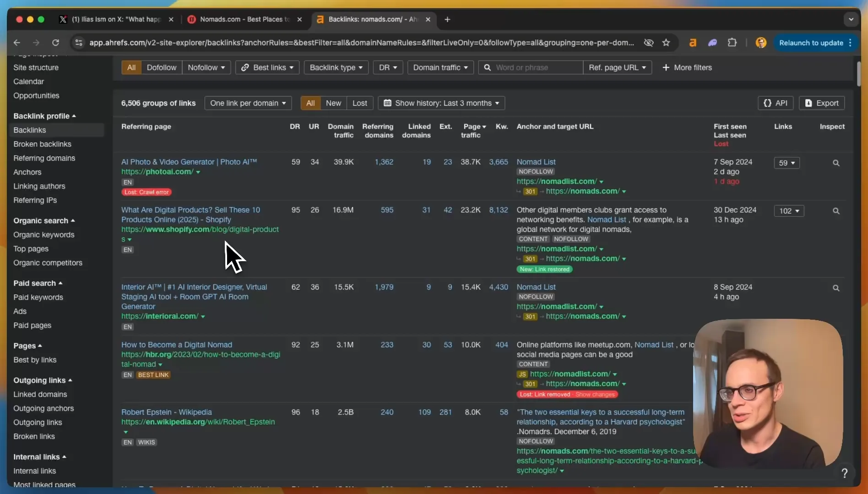
Task: Open Referring domains in the sidebar
Action: [44, 158]
